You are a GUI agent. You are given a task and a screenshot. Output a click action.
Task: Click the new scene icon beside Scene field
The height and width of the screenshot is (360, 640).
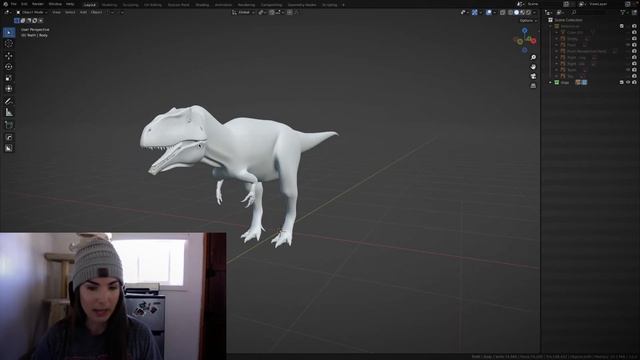[x=566, y=4]
